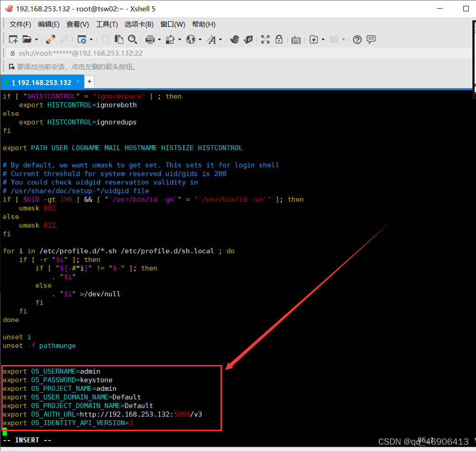Click the OS_AUTH_URL export line
This screenshot has width=476, height=451.
(102, 414)
